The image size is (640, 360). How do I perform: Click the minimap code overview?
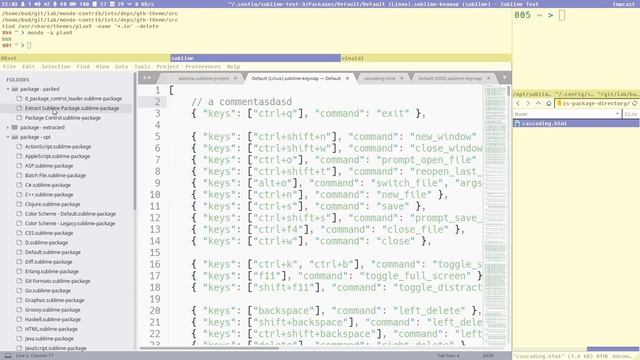pos(495,216)
